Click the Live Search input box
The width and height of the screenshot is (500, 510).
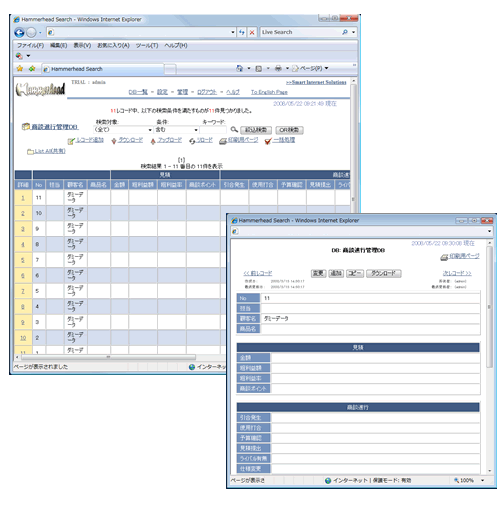(300, 32)
